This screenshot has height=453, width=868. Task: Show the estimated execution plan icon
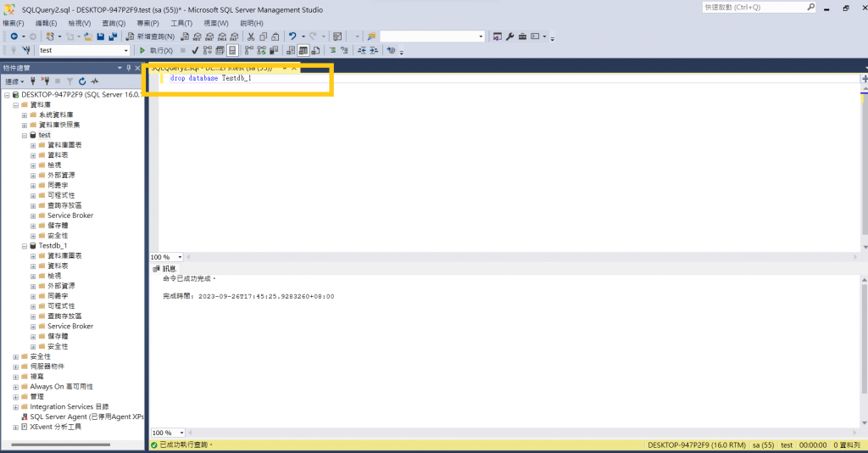208,50
